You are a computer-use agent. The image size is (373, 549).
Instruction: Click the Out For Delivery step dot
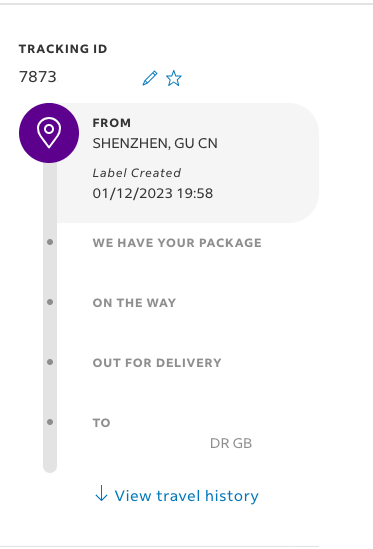(50, 362)
